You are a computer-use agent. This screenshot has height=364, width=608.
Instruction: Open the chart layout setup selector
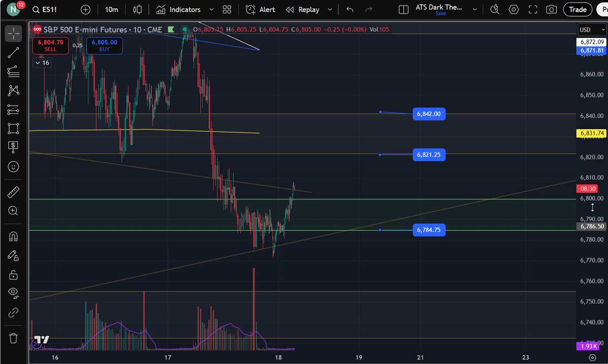(x=403, y=10)
